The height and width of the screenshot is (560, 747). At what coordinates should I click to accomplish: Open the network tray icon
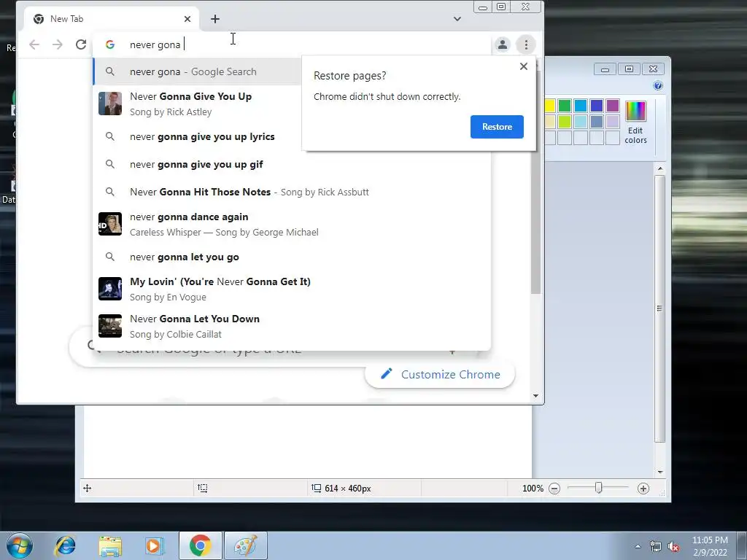pos(656,547)
